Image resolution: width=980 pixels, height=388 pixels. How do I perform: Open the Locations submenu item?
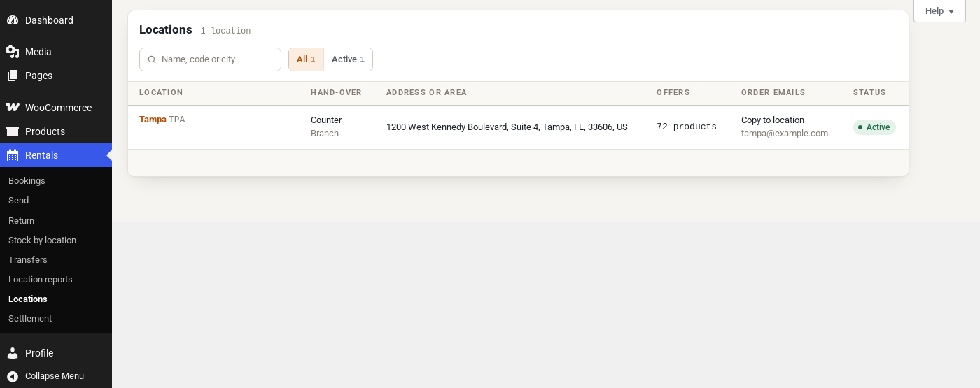click(28, 299)
